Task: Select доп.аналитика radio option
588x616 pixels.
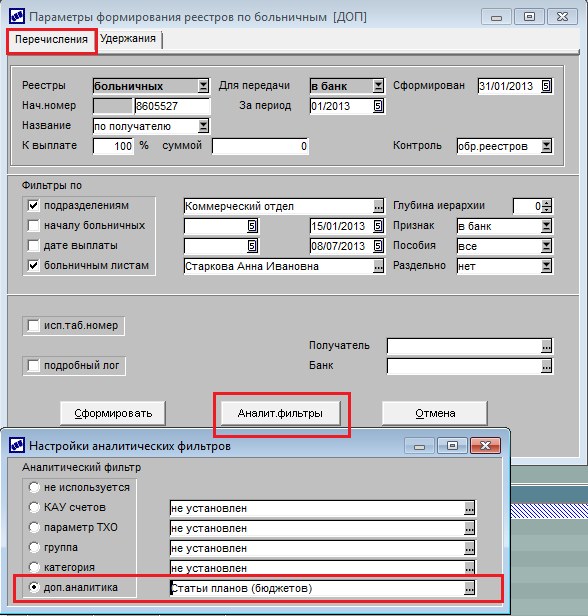Action: pos(34,587)
